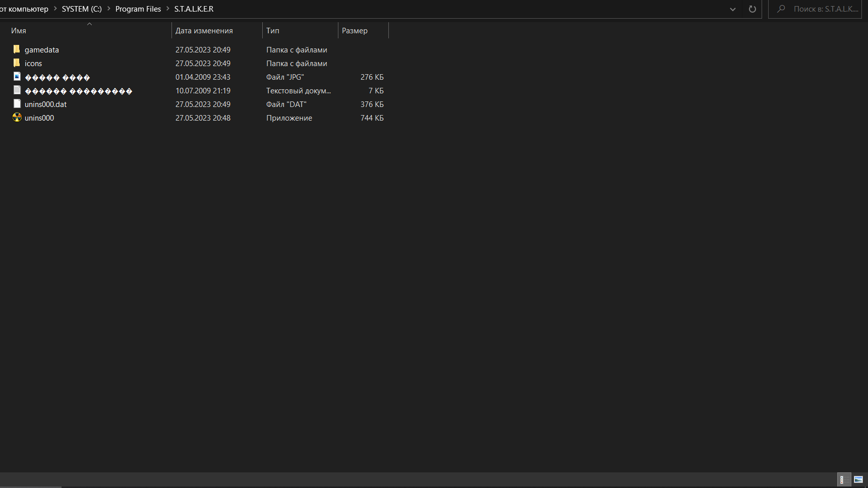Viewport: 868px width, 488px height.
Task: Click type cell Файл "DAT"
Action: 286,104
